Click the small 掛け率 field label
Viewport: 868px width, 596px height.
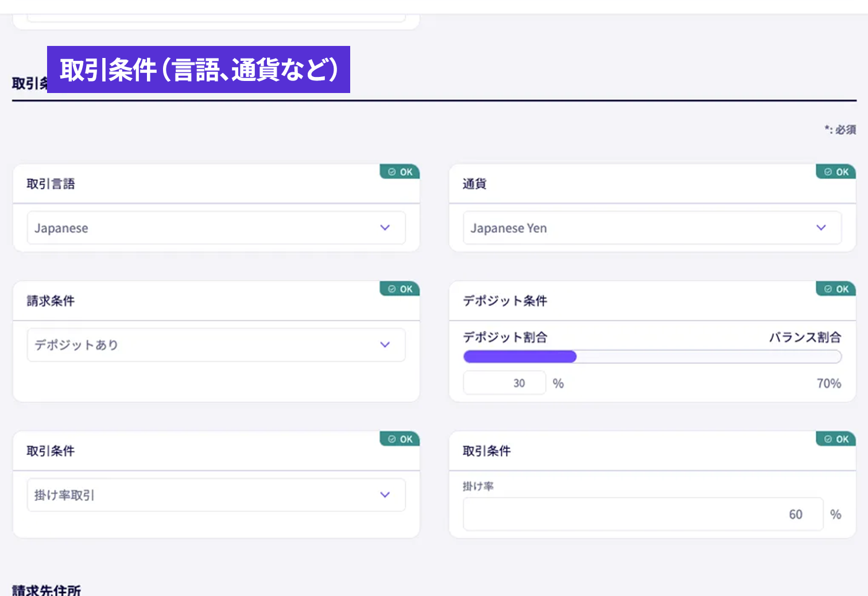click(478, 486)
